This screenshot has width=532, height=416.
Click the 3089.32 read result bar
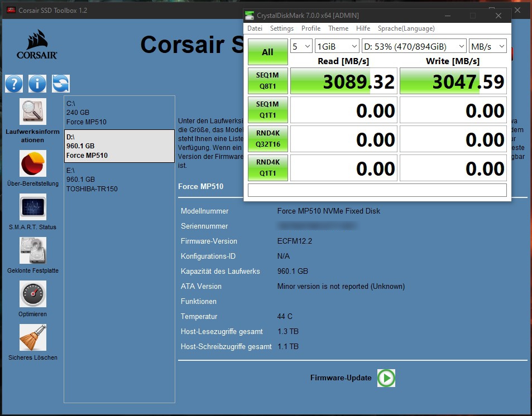pos(344,81)
